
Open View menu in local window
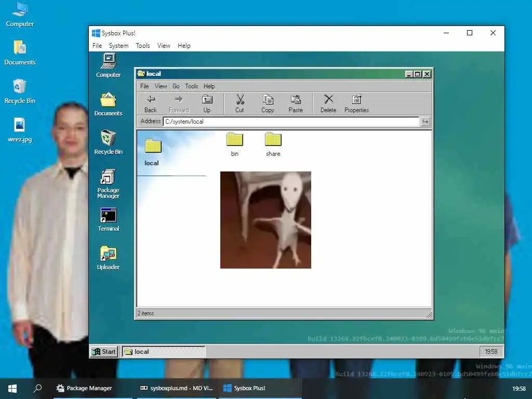(161, 86)
